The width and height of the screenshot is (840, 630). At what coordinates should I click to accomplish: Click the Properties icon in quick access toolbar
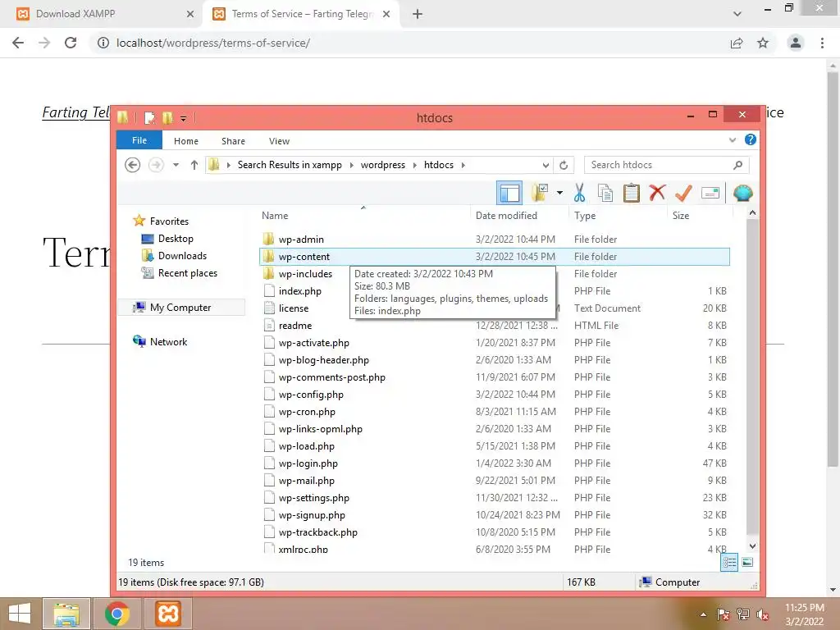click(x=150, y=118)
